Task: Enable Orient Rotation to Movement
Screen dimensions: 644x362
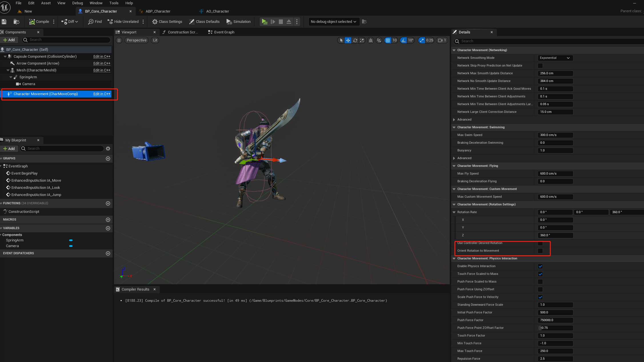Action: point(540,251)
